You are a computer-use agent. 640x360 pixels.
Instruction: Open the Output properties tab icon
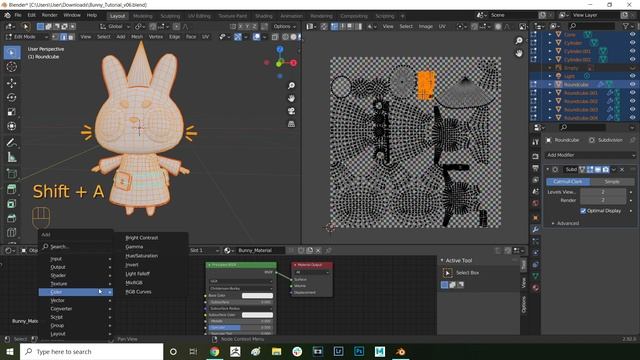pos(536,168)
